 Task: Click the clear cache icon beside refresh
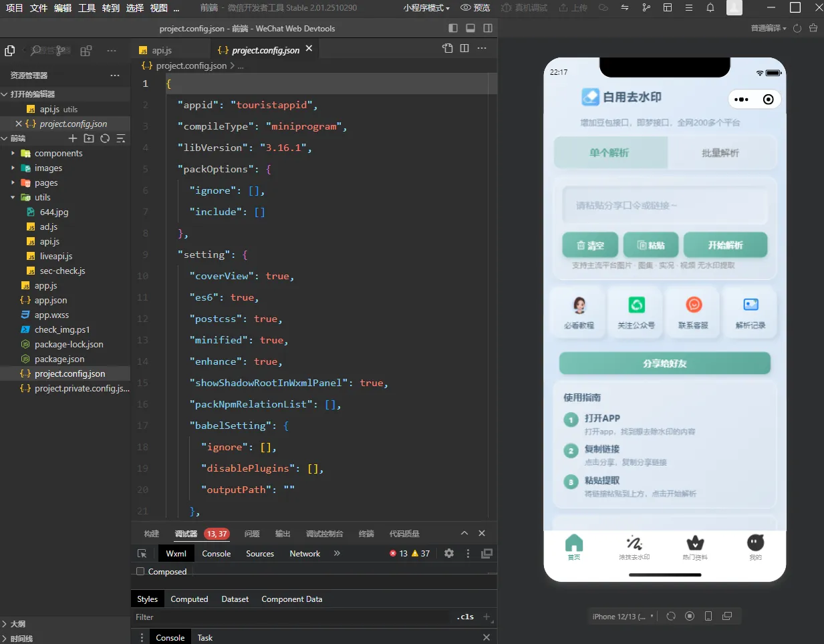[x=813, y=28]
